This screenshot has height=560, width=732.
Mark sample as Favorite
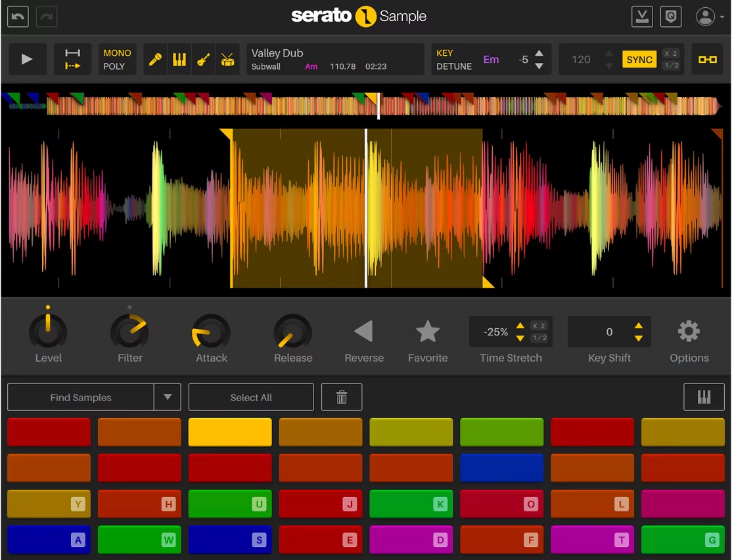(x=428, y=332)
